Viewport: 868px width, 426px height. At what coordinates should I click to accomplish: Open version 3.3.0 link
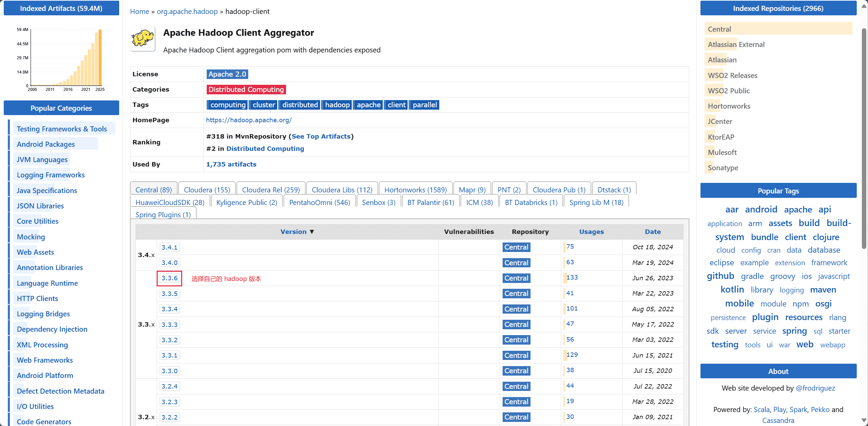click(170, 371)
